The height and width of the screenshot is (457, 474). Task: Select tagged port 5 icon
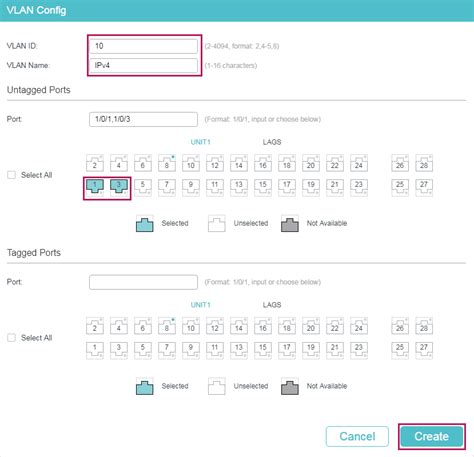click(x=143, y=350)
